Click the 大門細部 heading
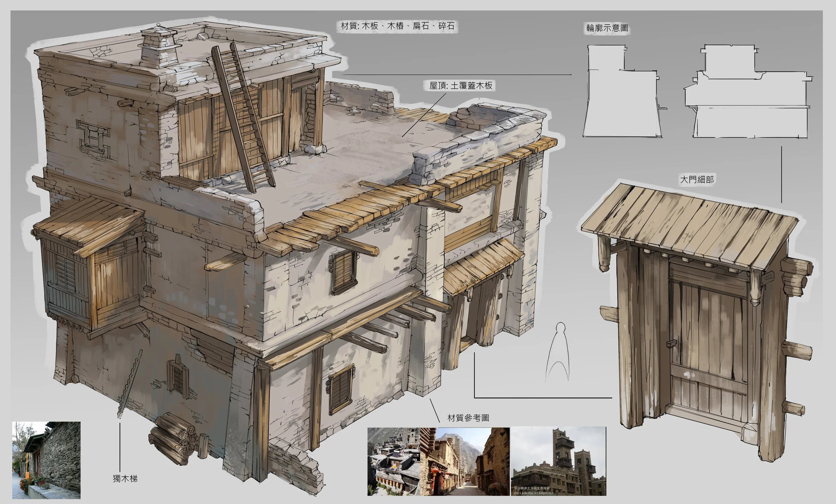The height and width of the screenshot is (504, 836). (x=697, y=179)
